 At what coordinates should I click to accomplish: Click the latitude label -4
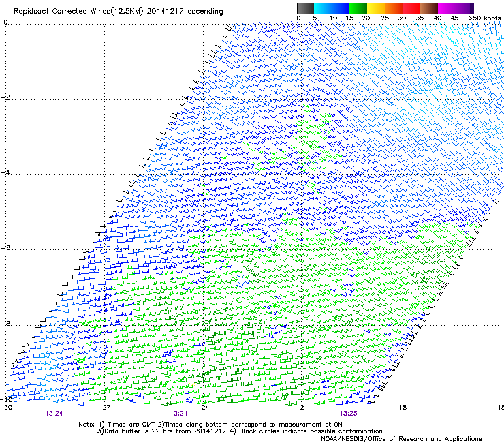pyautogui.click(x=5, y=172)
